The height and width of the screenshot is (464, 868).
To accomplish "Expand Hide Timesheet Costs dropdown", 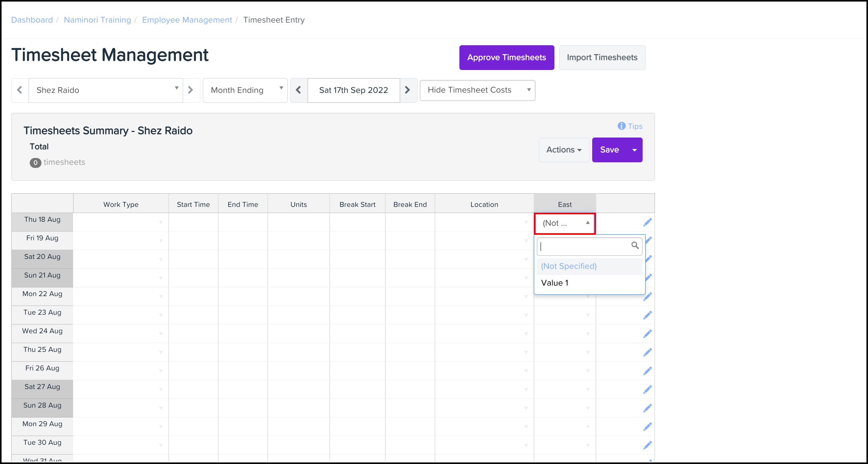I will [x=477, y=90].
